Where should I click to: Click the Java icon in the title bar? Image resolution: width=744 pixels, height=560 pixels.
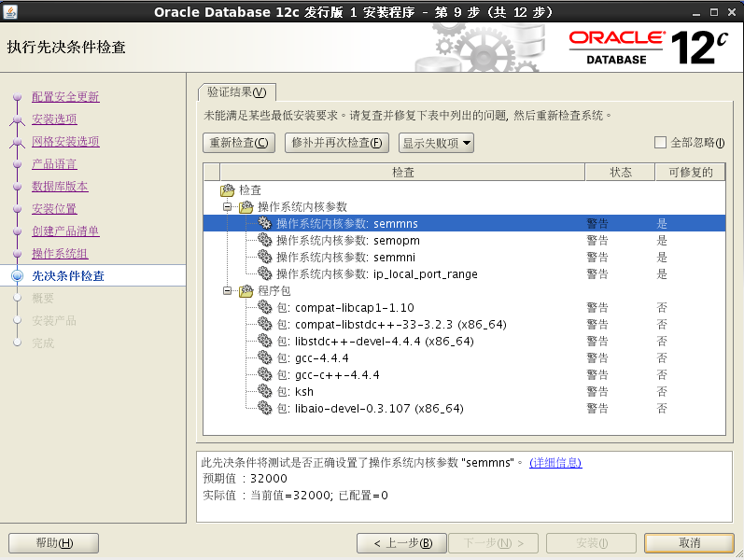[10, 11]
